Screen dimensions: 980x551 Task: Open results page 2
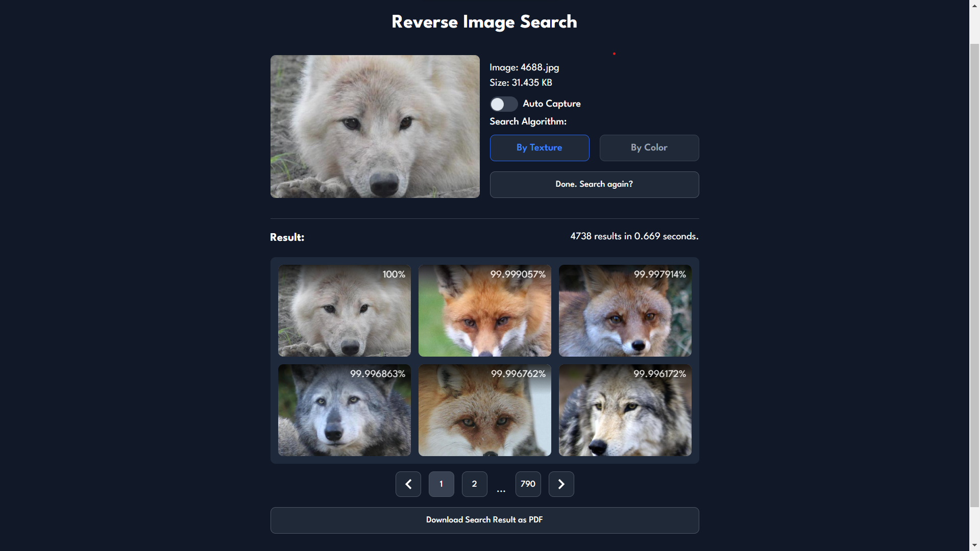click(474, 484)
